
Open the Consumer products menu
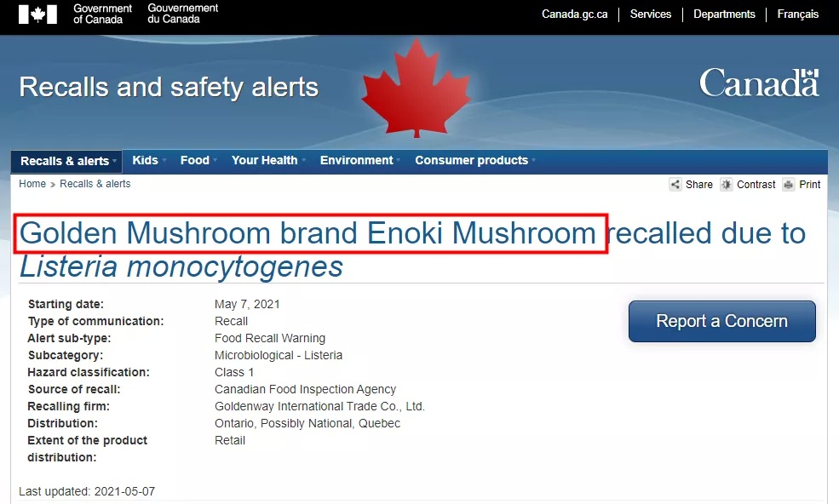click(x=474, y=161)
